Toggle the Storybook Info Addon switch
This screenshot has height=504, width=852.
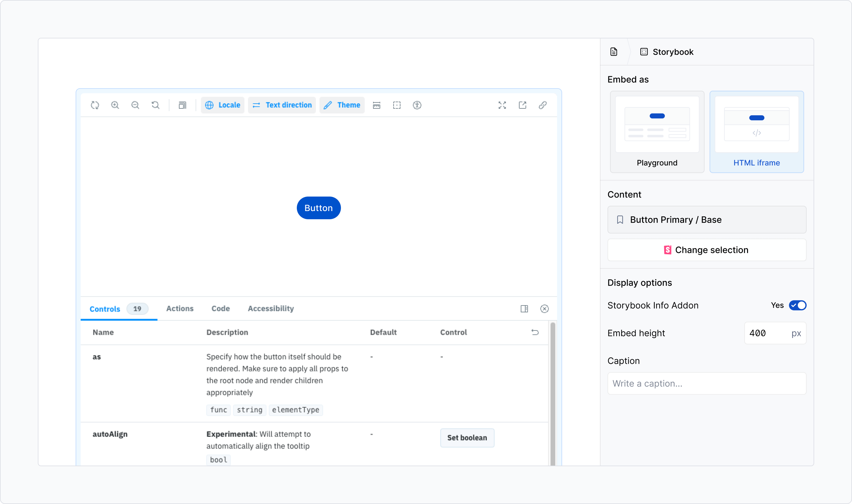coord(797,305)
